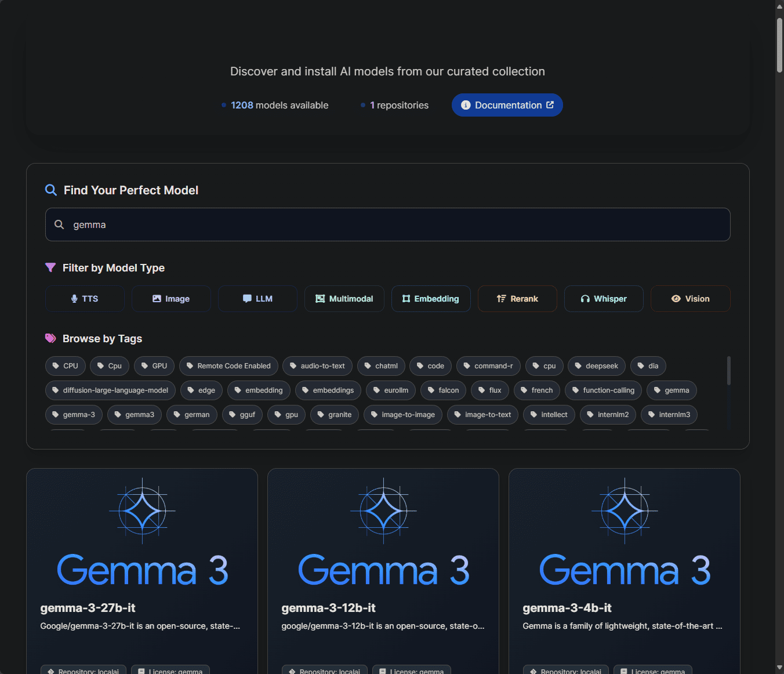Select the gemma3 tag without hyphen
Image resolution: width=784 pixels, height=674 pixels.
click(135, 415)
